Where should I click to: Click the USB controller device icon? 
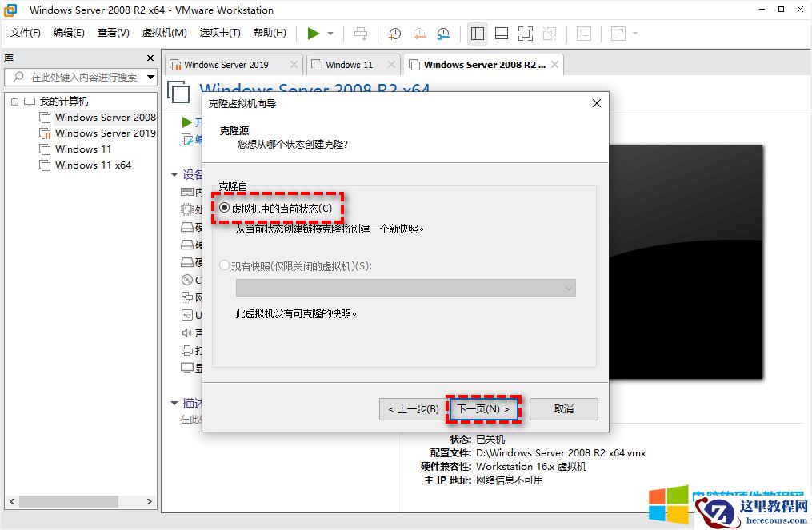coord(187,315)
